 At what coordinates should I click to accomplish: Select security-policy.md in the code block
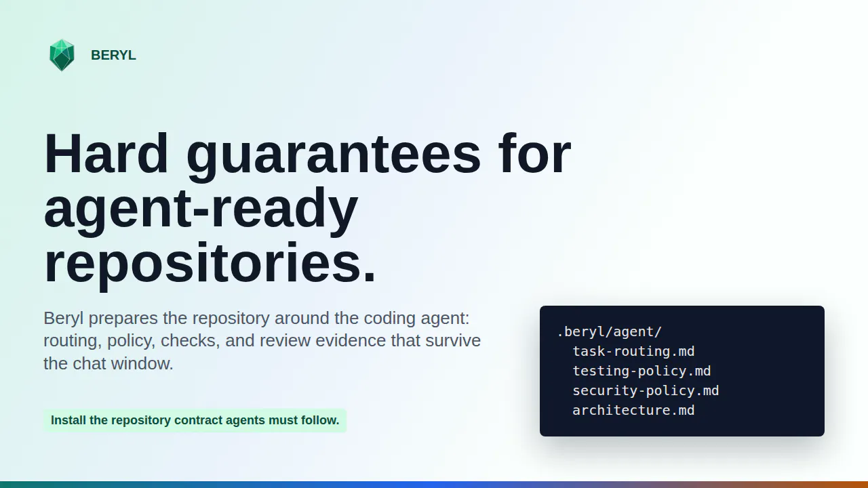click(x=646, y=391)
